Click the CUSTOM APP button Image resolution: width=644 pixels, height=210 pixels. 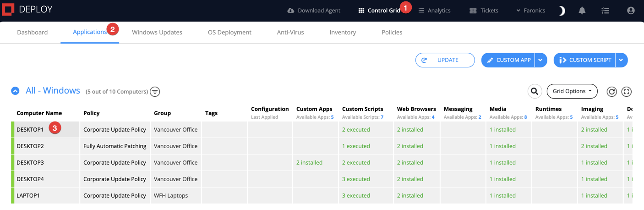tap(508, 60)
